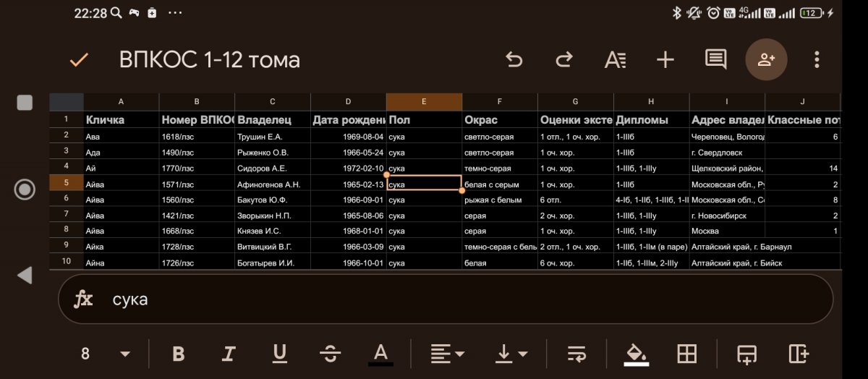The height and width of the screenshot is (379, 868).
Task: Select cell Бакутов Ю.Ф.
Action: click(273, 200)
